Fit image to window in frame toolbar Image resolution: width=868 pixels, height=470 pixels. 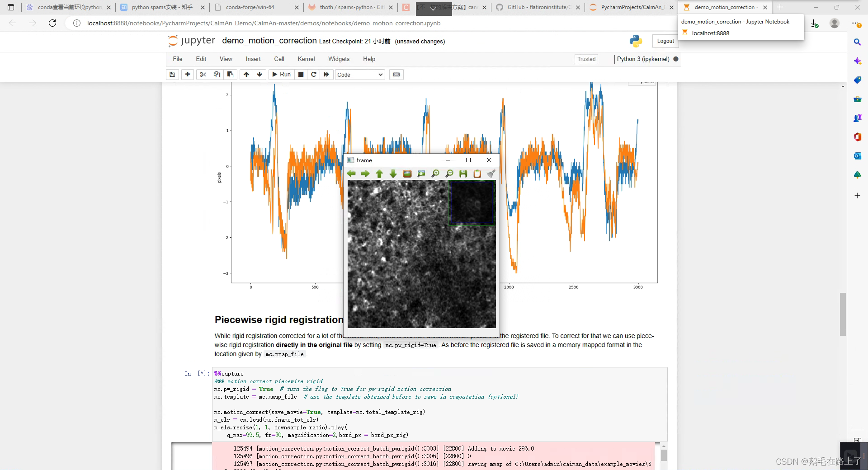point(421,174)
